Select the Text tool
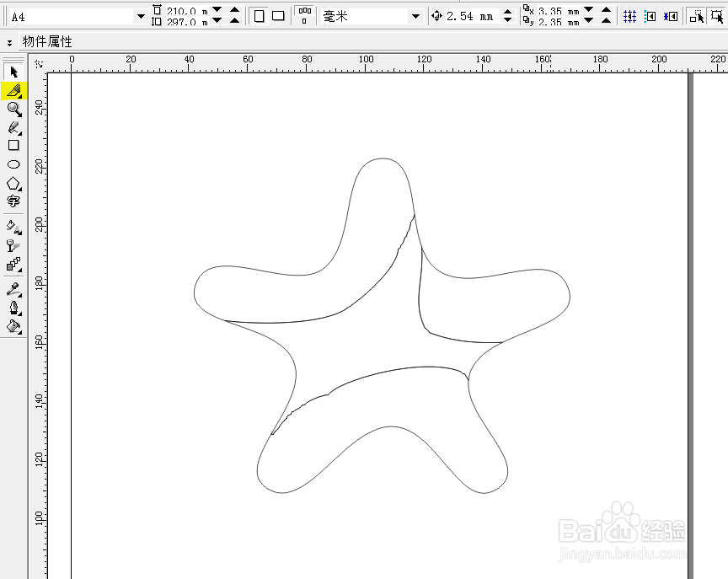 13,202
